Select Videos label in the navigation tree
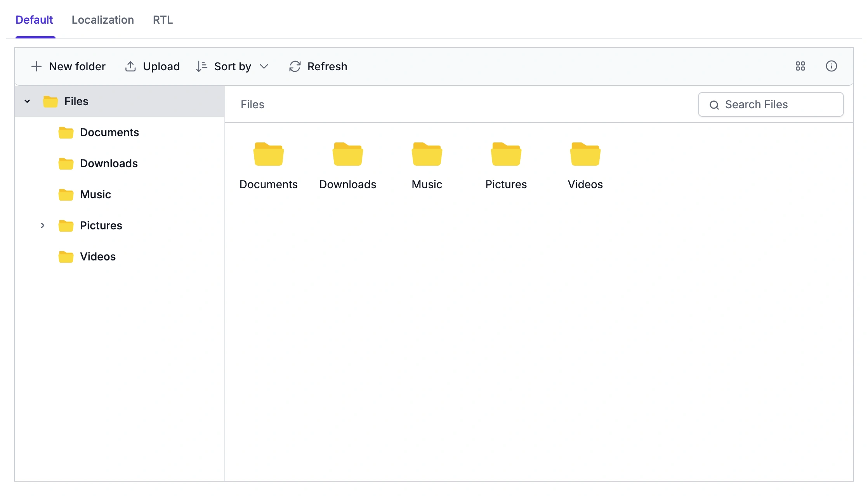868x496 pixels. (x=98, y=257)
